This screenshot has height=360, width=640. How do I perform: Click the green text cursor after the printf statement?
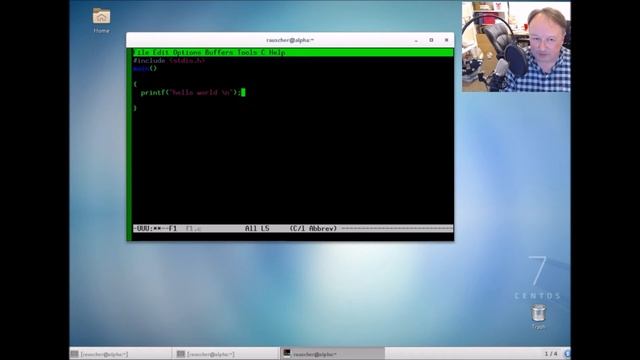[x=243, y=93]
